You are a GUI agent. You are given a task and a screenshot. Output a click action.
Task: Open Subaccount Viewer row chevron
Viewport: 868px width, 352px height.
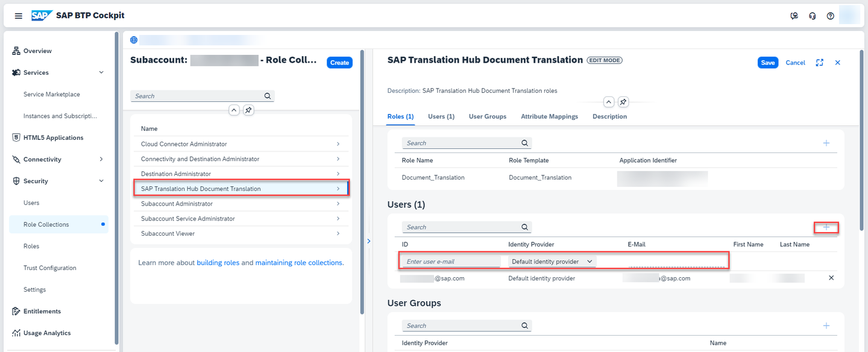(x=338, y=233)
